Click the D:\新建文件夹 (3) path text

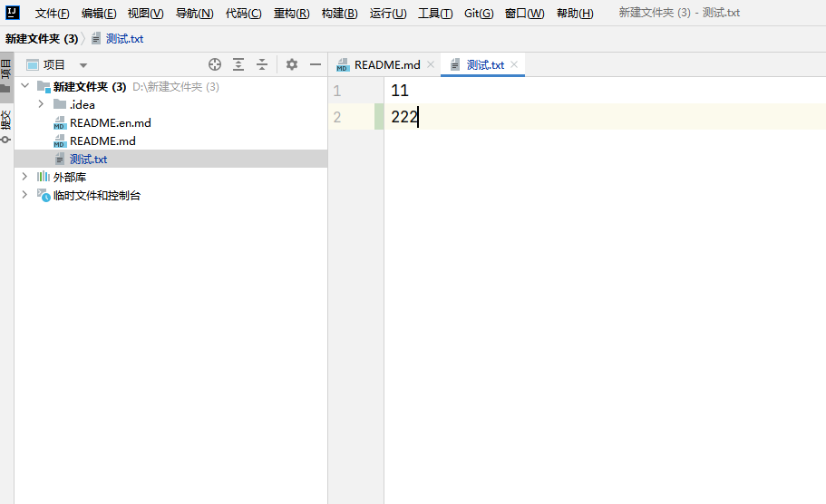pos(175,87)
